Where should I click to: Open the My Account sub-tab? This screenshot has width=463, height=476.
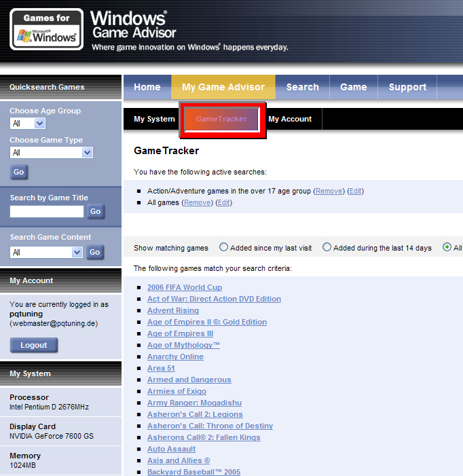[290, 119]
